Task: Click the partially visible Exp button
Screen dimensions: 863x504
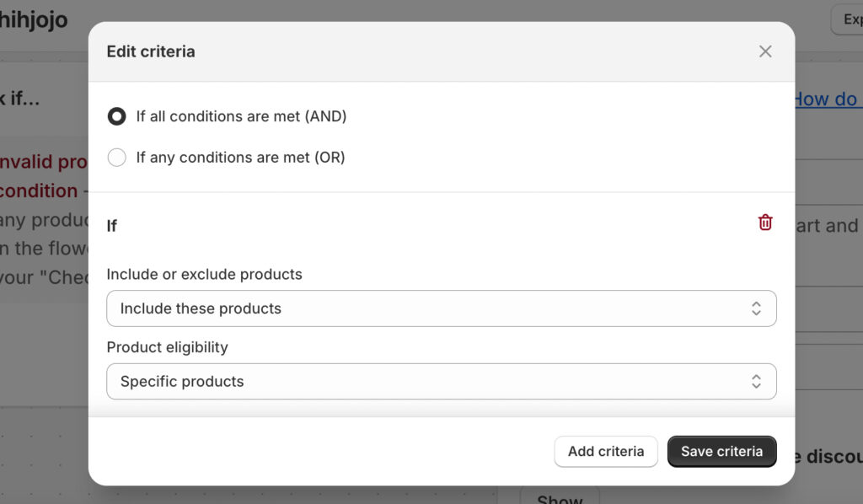Action: click(x=848, y=19)
